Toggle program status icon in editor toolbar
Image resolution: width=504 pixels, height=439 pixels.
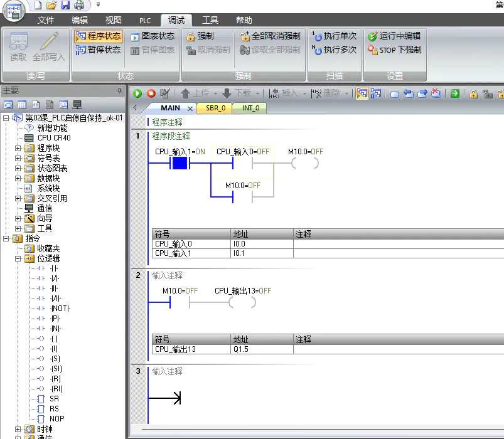[x=362, y=93]
